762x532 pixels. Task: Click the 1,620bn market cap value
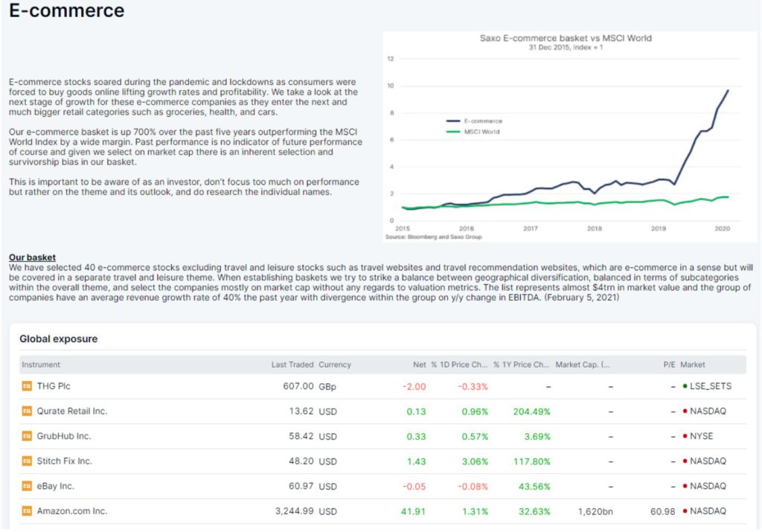point(595,512)
